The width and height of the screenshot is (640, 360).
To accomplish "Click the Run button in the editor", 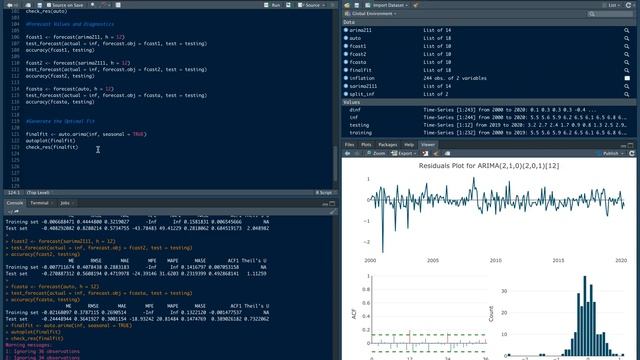I will coord(272,5).
